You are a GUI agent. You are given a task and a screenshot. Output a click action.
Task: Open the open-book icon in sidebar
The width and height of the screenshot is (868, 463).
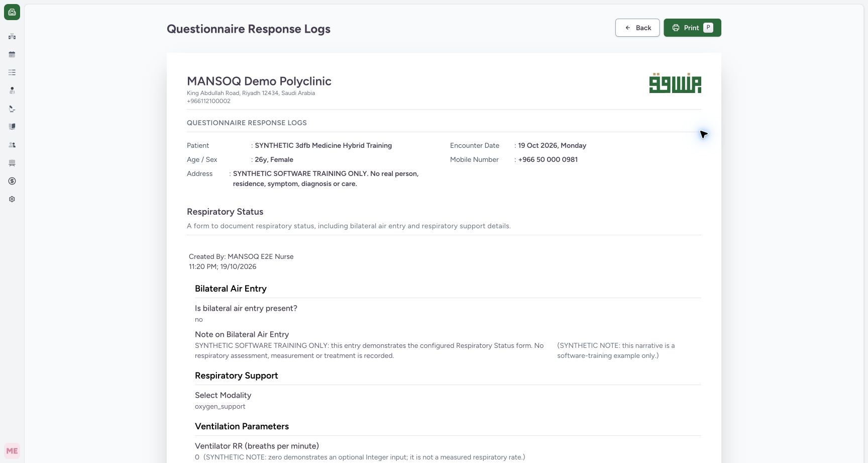pos(12,127)
